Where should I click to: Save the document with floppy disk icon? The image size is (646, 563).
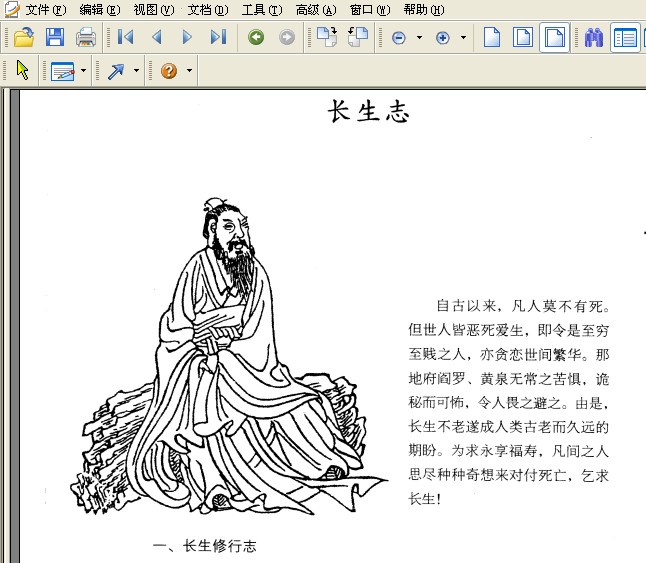coord(55,37)
